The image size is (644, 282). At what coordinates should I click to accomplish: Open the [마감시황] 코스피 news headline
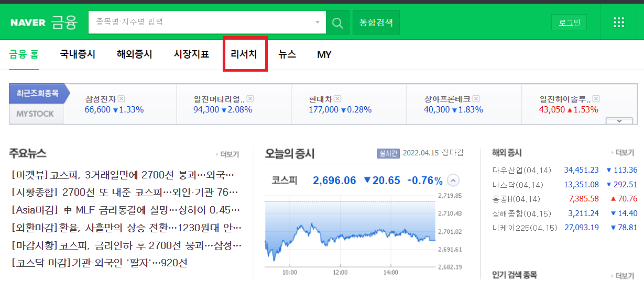click(126, 245)
